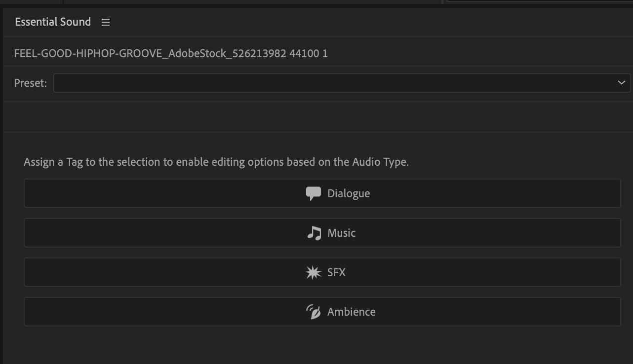Click the FEEL-GOOD-HIPHOP-GROOVE clip name
The height and width of the screenshot is (364, 633).
(x=171, y=53)
